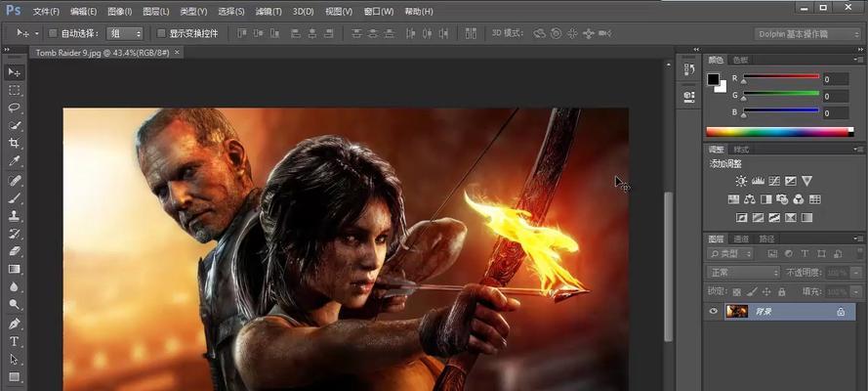This screenshot has width=868, height=391.
Task: Open the Dolphin 基本操作篇 workspace dropdown
Action: [807, 34]
